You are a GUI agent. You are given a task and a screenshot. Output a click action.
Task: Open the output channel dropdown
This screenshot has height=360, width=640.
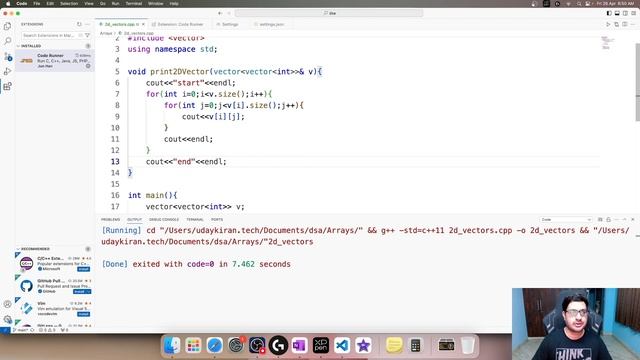pyautogui.click(x=566, y=220)
